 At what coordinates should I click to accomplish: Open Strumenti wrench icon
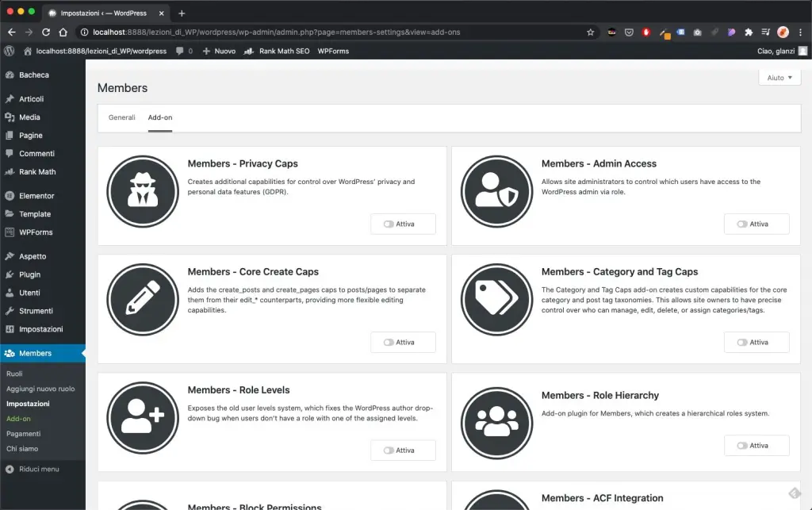[x=10, y=311]
